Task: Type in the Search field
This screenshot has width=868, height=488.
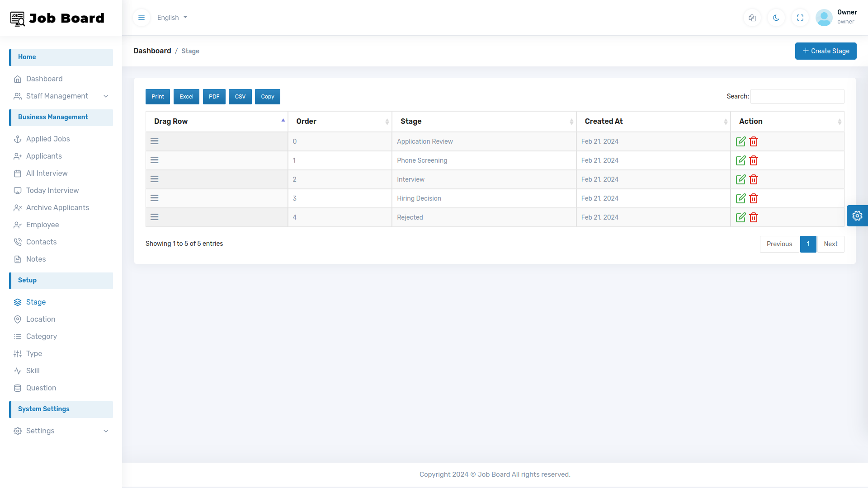Action: (797, 96)
